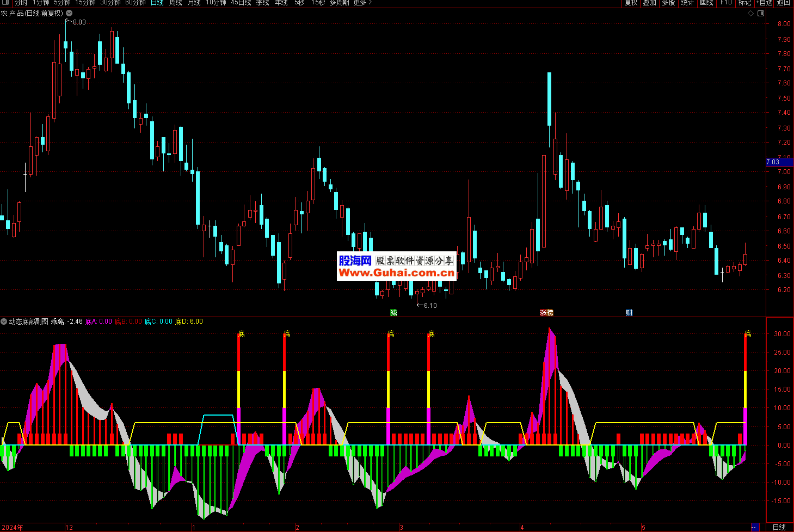
Task: Click the 乖离: -2.46 indicator value
Action: (67, 321)
